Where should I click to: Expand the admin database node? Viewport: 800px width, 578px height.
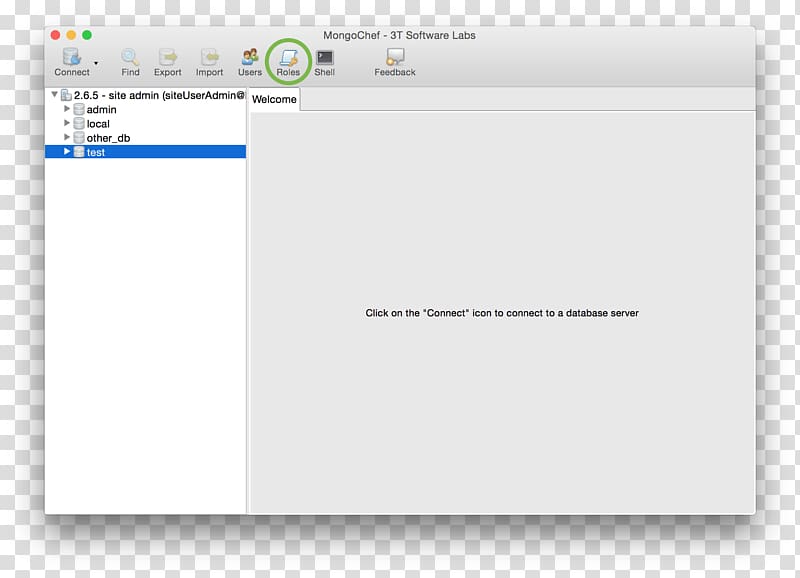66,109
